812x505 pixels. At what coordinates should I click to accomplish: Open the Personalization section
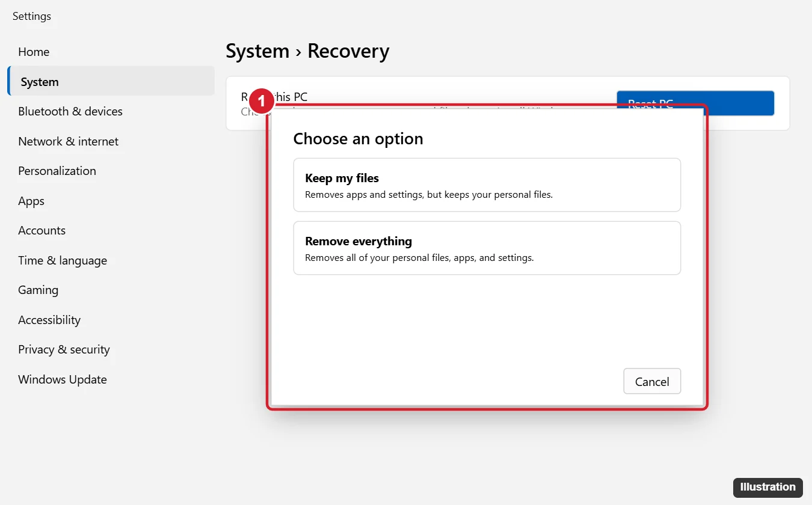pyautogui.click(x=57, y=171)
